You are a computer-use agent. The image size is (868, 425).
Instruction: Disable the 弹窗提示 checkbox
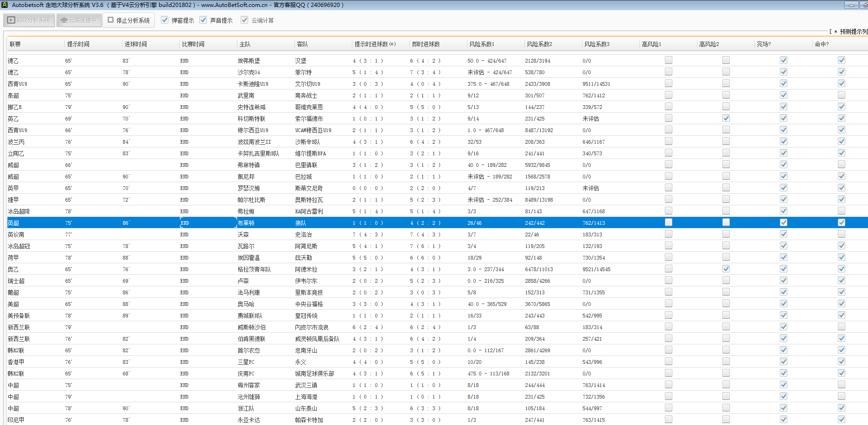[x=165, y=20]
